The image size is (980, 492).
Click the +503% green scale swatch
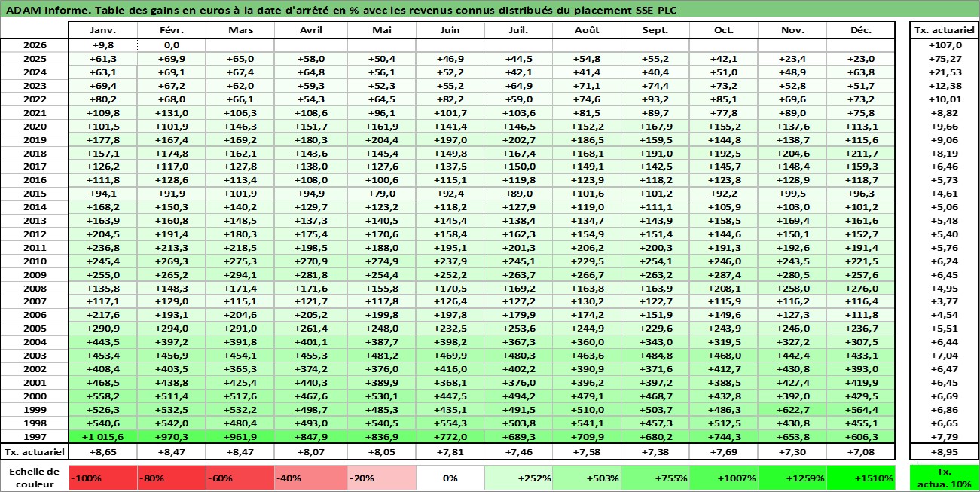coord(587,478)
